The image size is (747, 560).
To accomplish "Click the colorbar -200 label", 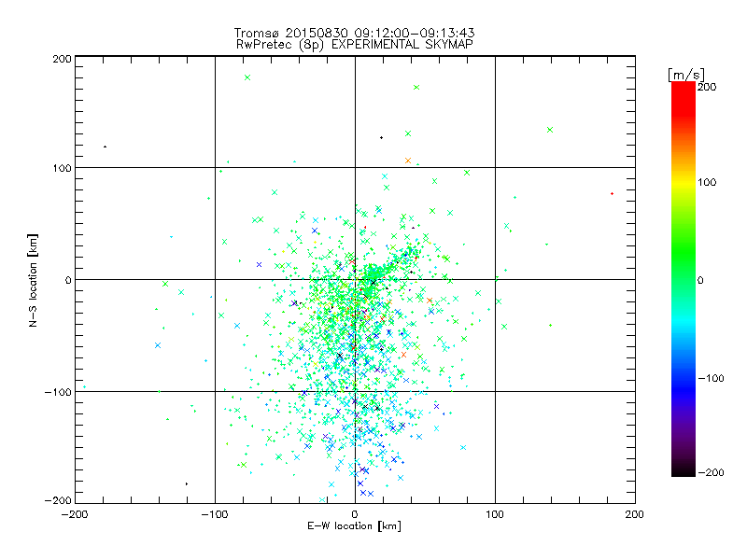I will coord(711,473).
